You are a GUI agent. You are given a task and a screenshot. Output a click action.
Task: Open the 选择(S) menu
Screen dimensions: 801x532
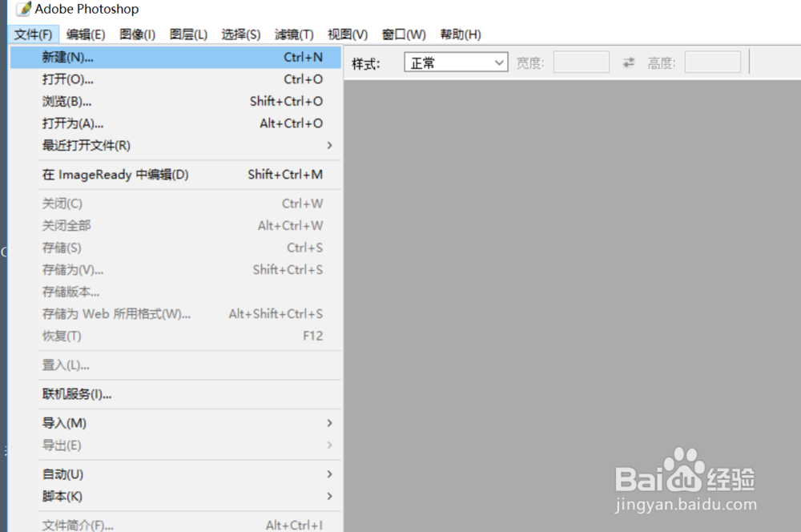tap(240, 34)
